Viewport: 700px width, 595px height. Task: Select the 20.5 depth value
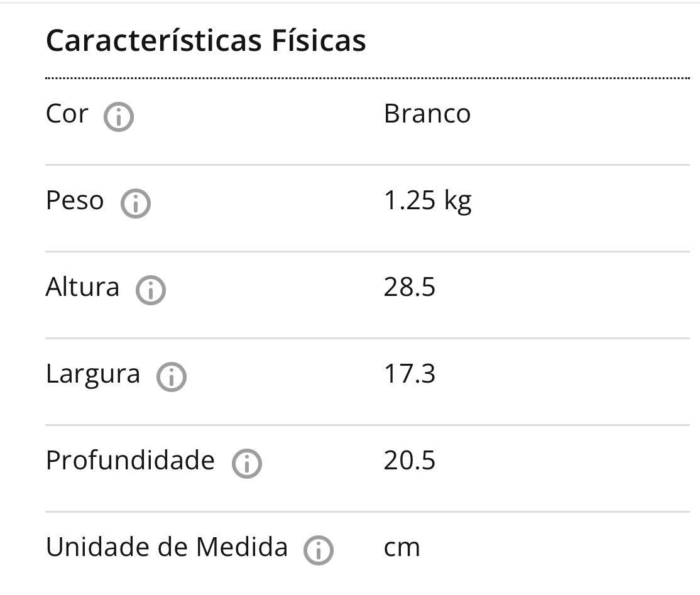point(409,460)
